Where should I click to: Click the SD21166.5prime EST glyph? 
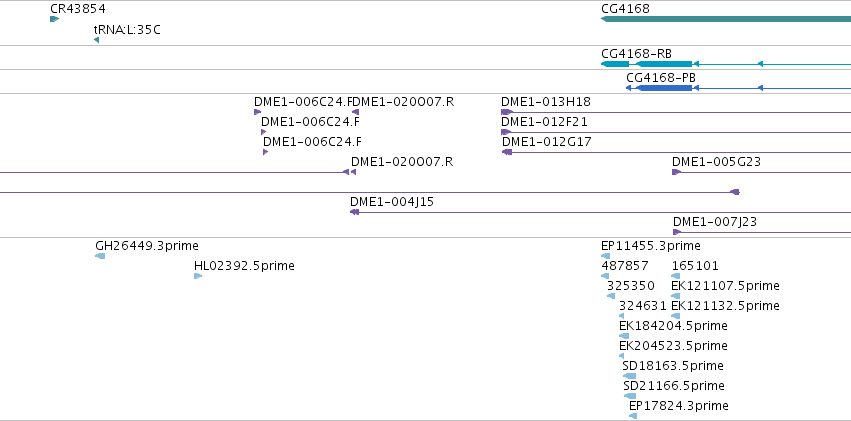(x=630, y=396)
